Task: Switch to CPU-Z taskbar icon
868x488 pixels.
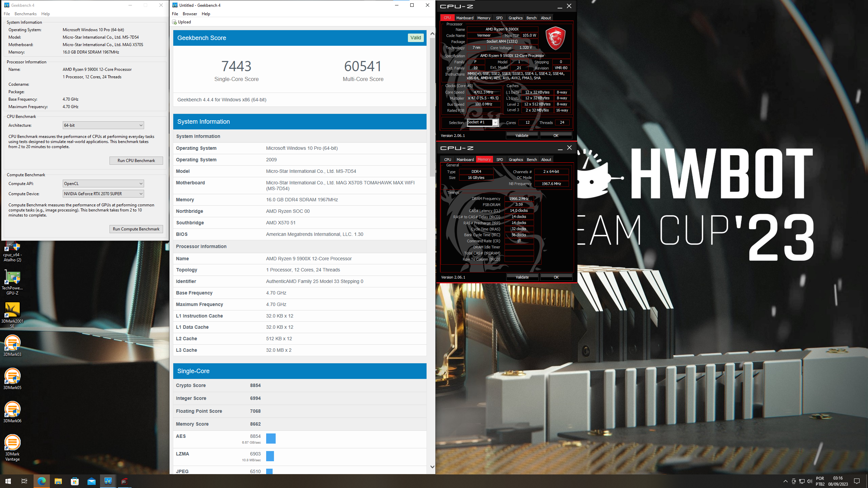Action: point(125,481)
